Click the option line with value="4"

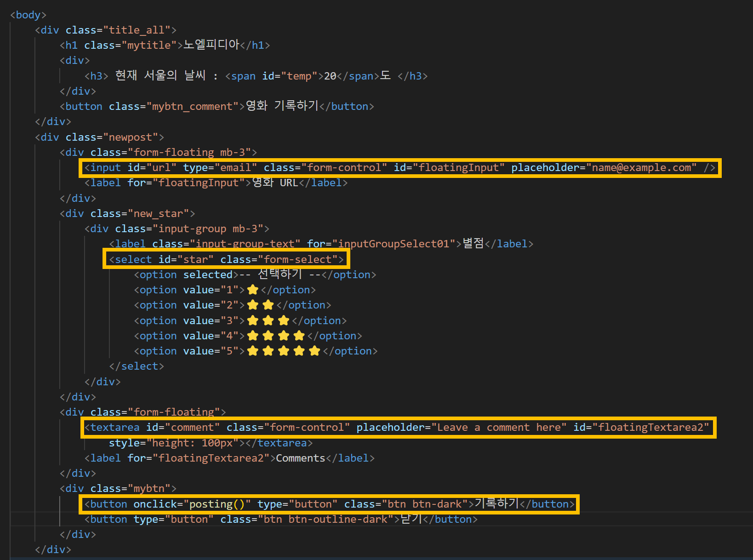click(x=248, y=336)
